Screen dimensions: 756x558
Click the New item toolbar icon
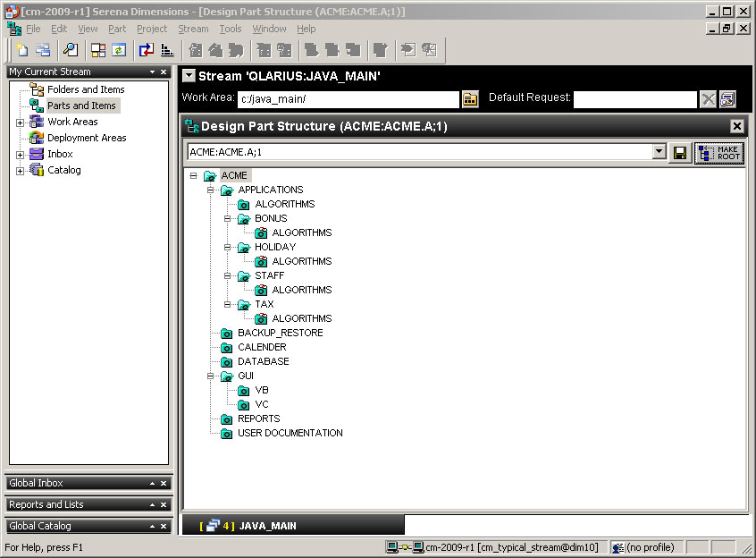22,50
